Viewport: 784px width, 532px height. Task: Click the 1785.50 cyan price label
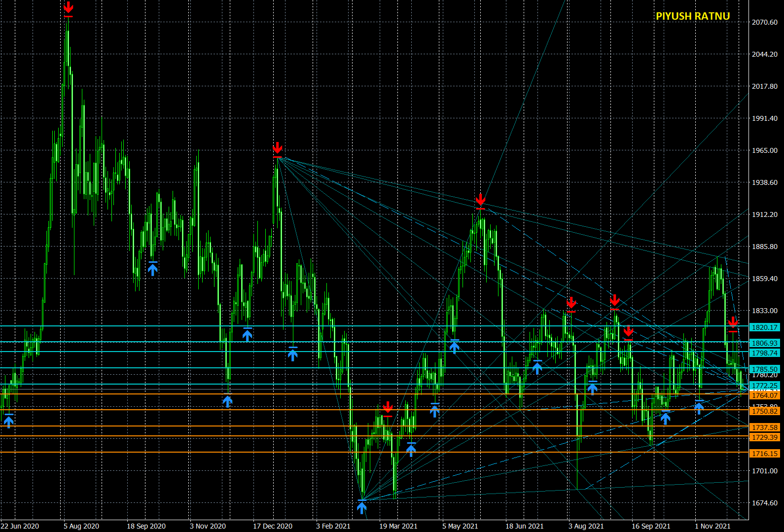coord(764,369)
